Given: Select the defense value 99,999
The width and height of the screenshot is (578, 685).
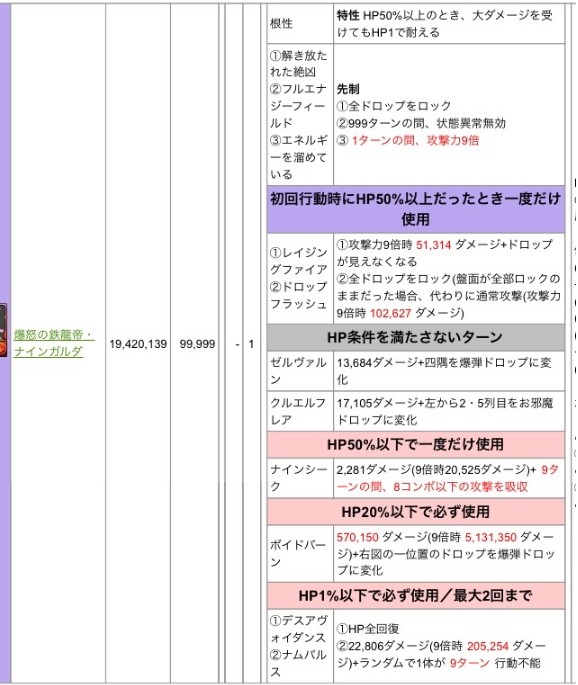Looking at the screenshot, I should (197, 344).
